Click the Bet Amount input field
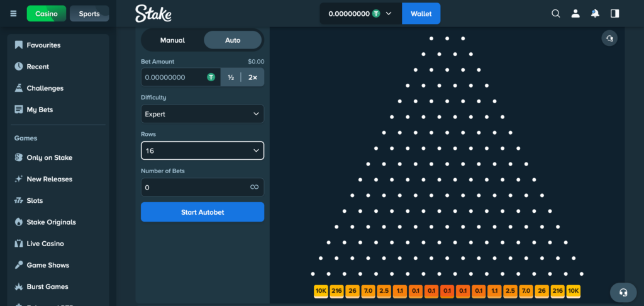Viewport: 644px width, 306px height. (x=180, y=77)
